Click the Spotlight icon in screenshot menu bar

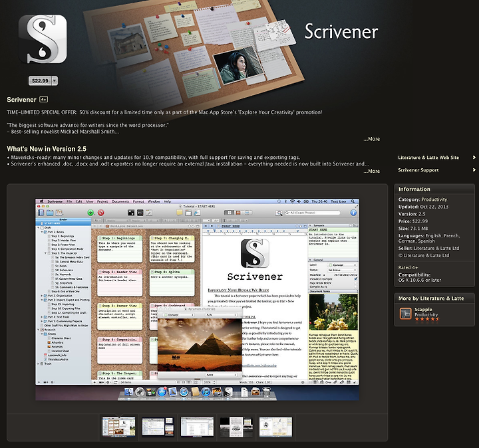click(x=353, y=201)
